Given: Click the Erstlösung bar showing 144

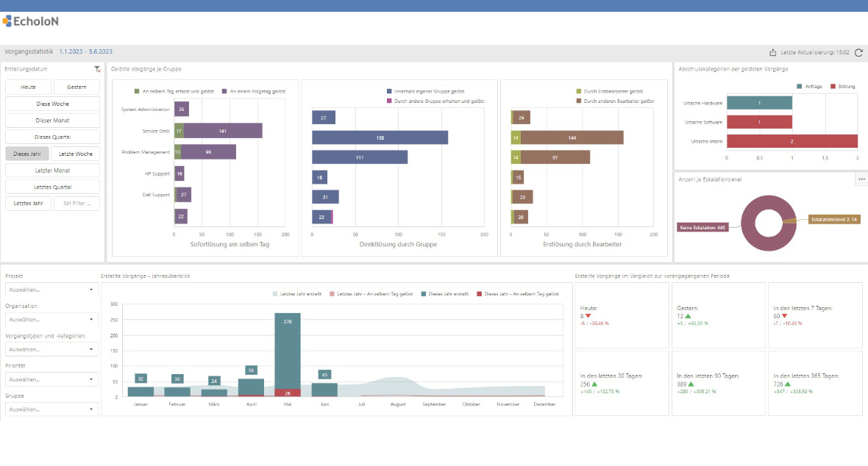Looking at the screenshot, I should tap(572, 137).
